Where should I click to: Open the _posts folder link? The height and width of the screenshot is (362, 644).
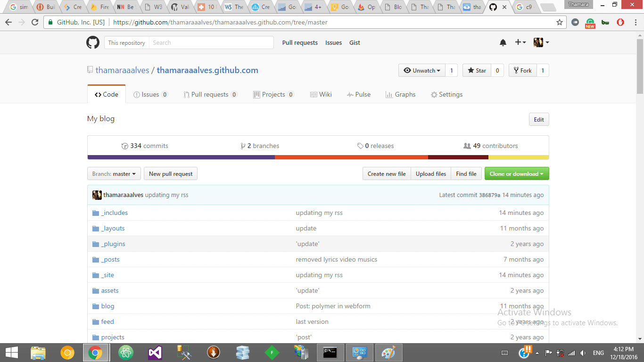click(x=110, y=259)
